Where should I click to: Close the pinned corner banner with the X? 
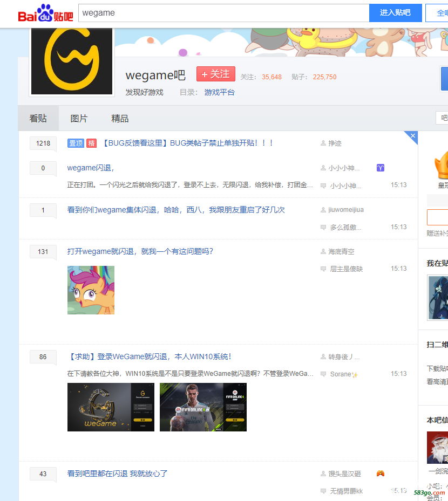click(x=413, y=136)
